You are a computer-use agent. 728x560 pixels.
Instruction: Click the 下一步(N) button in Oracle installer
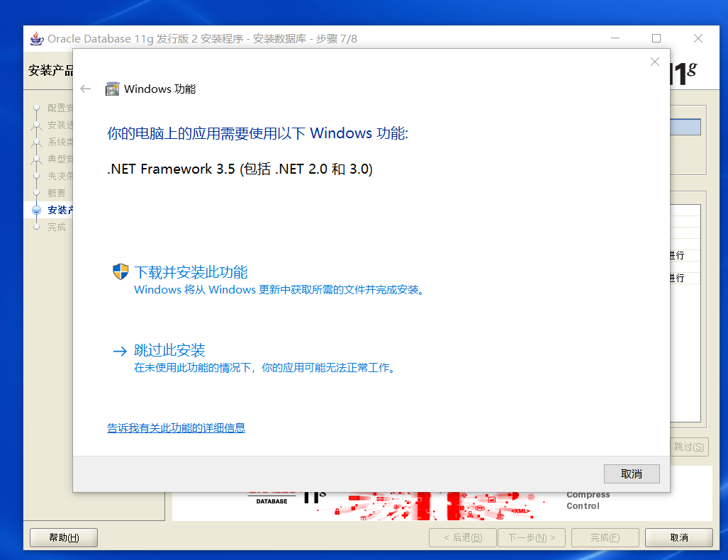click(532, 538)
